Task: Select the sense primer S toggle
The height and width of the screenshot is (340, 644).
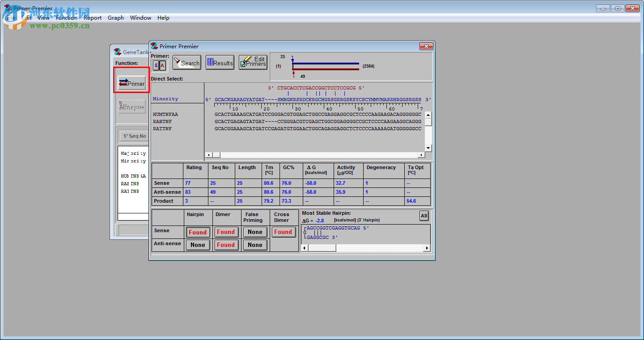Action: pos(156,66)
